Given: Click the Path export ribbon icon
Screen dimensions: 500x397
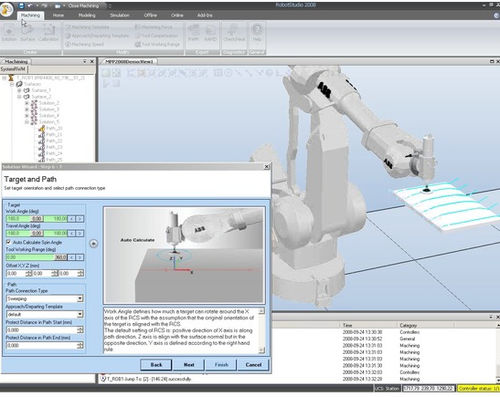Looking at the screenshot, I should (193, 33).
